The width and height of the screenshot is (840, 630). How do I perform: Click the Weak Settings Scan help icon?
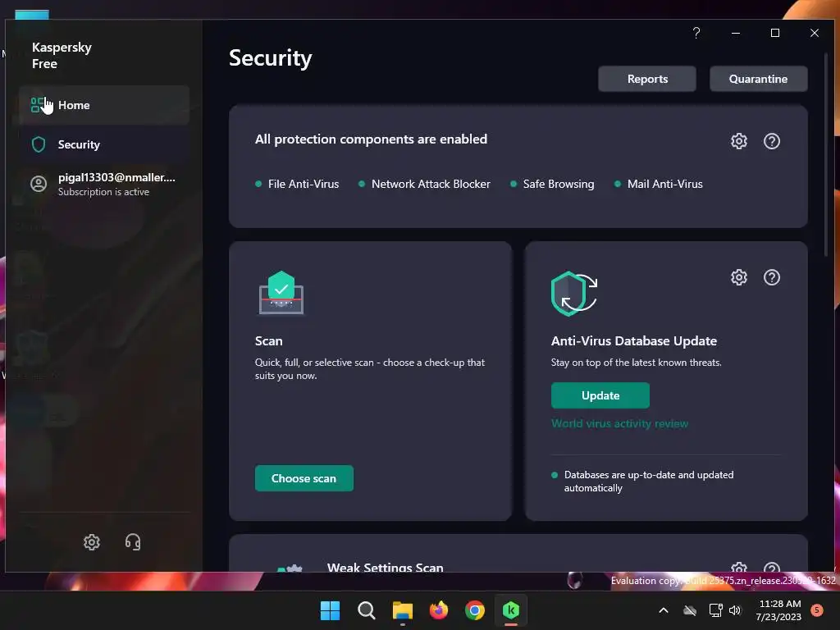[x=772, y=567]
